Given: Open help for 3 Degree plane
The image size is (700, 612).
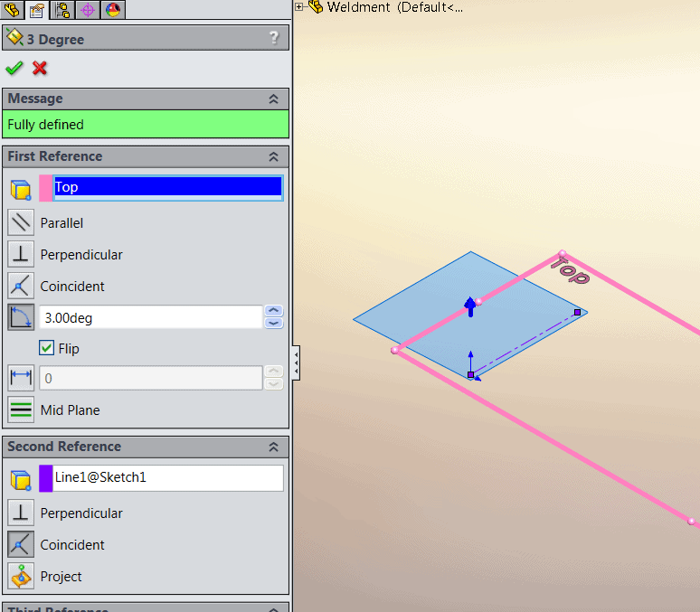Looking at the screenshot, I should pyautogui.click(x=274, y=38).
